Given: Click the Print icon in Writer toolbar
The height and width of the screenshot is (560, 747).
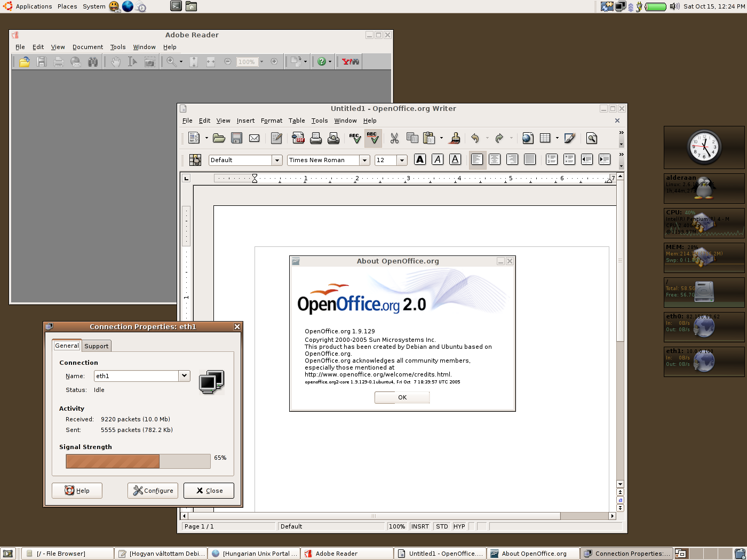Looking at the screenshot, I should (x=316, y=138).
